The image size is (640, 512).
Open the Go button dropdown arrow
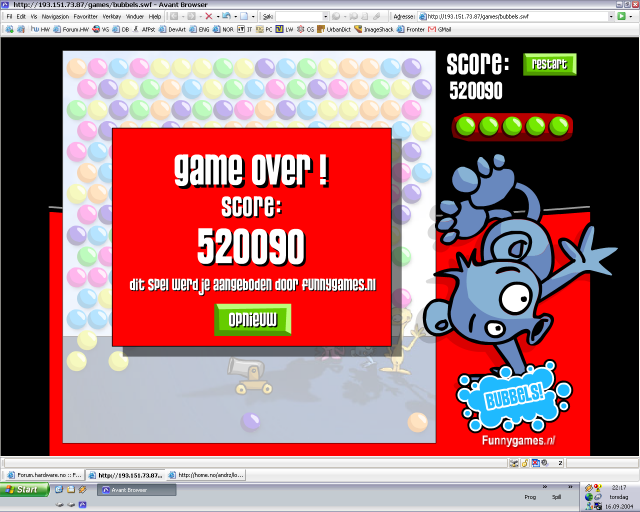click(631, 16)
